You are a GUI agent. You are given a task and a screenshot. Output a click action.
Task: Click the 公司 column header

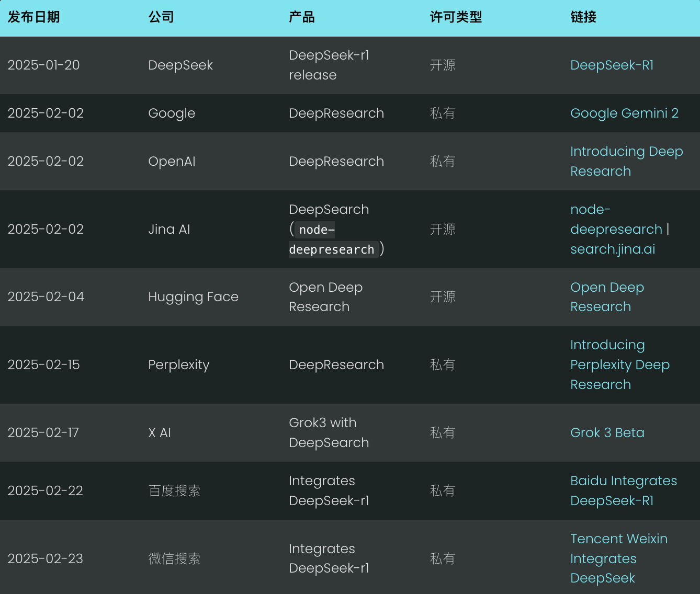point(161,17)
